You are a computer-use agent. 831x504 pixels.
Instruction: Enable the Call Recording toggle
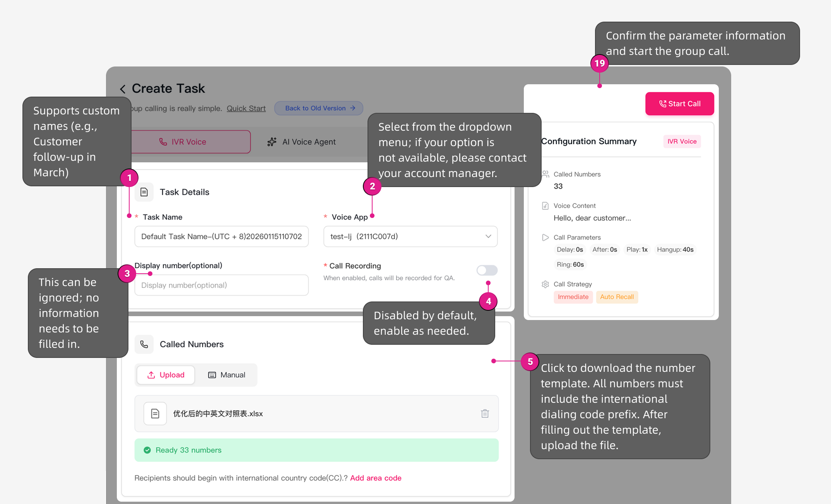click(487, 270)
